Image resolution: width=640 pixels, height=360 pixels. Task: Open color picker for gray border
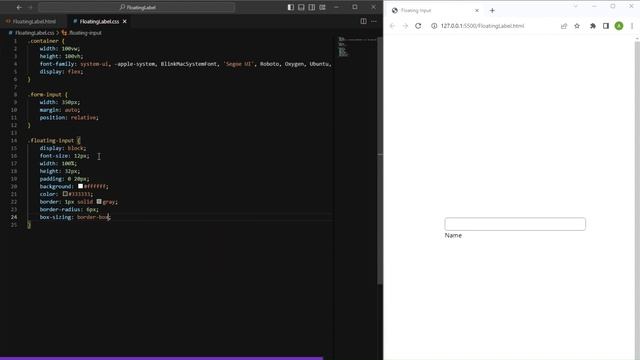(99, 202)
